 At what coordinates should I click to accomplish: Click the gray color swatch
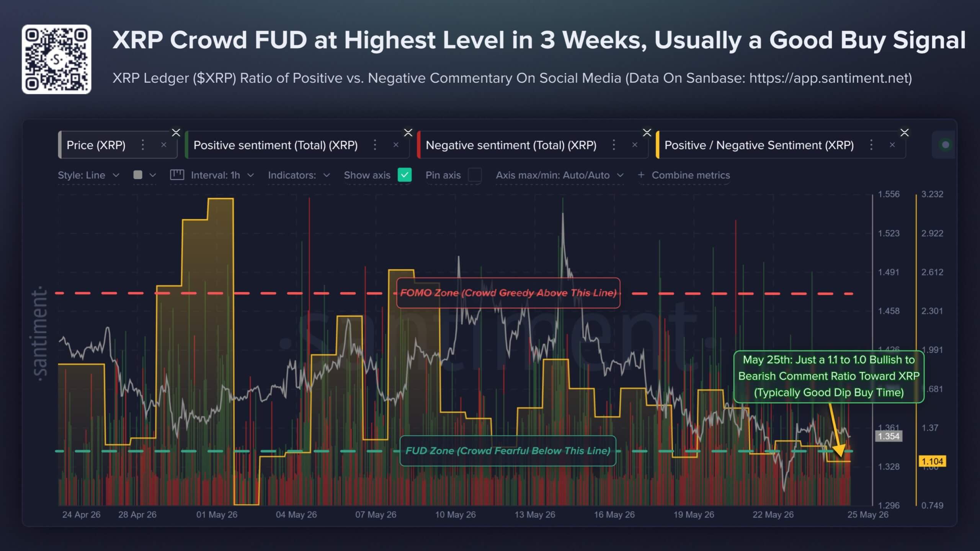pos(138,175)
